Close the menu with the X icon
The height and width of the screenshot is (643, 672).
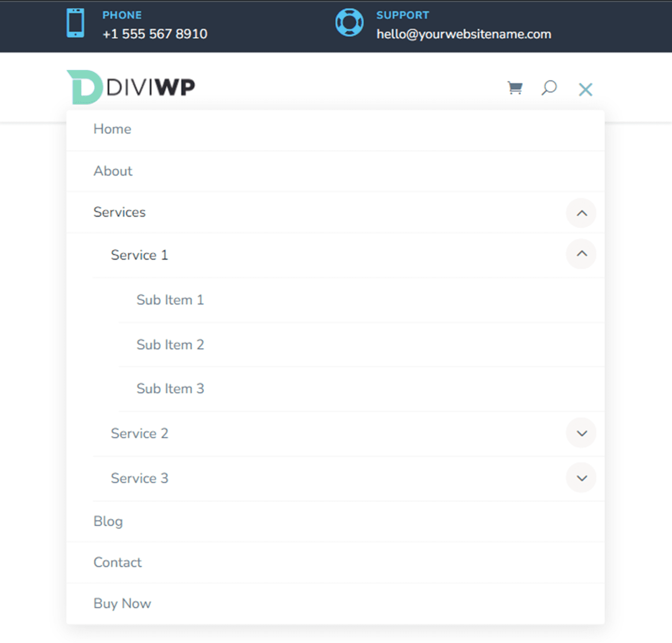pos(585,89)
